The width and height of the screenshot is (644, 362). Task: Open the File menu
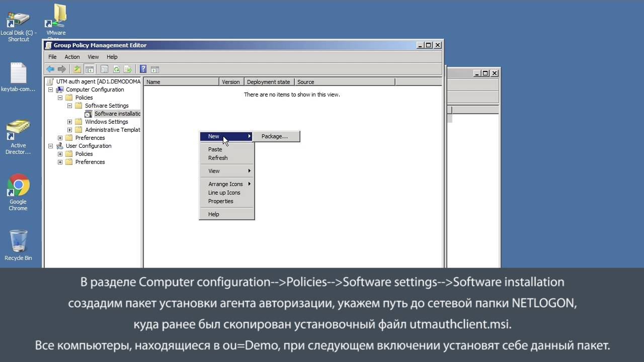point(52,57)
